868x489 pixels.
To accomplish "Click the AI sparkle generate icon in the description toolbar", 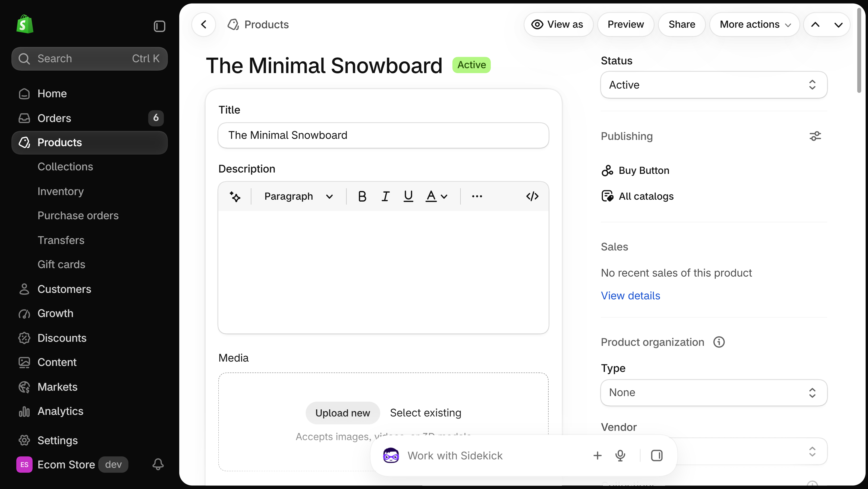I will (235, 196).
